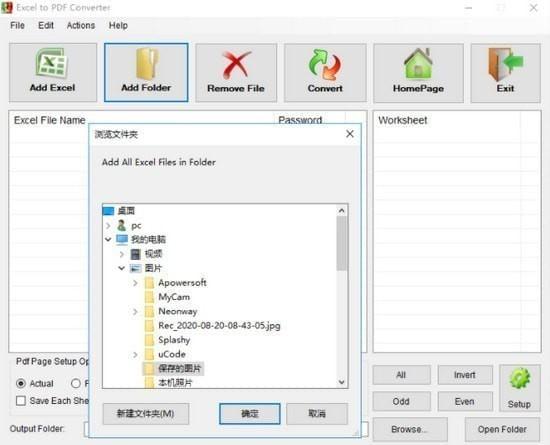Image resolution: width=550 pixels, height=445 pixels.
Task: Click the Splashy folder icon
Action: pyautogui.click(x=149, y=340)
